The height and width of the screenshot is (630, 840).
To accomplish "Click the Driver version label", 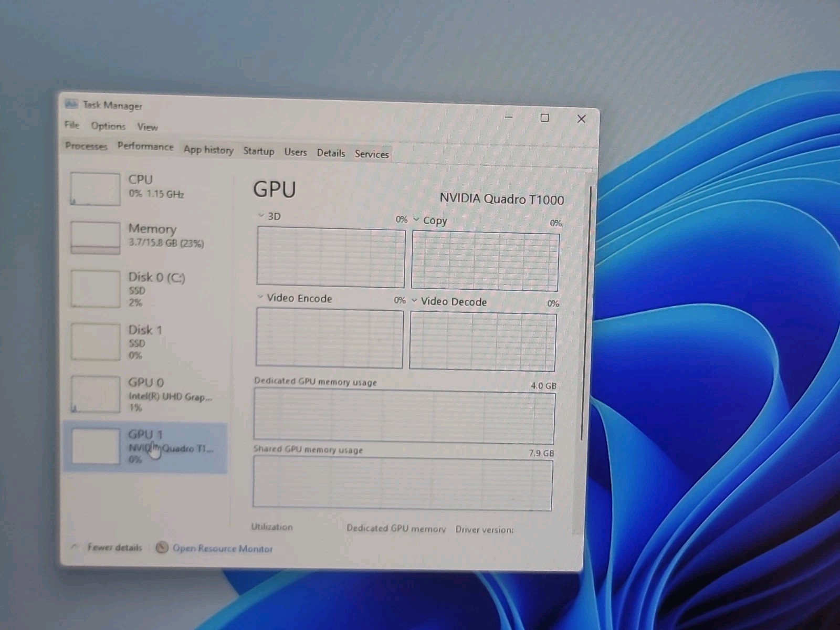I will (x=485, y=530).
